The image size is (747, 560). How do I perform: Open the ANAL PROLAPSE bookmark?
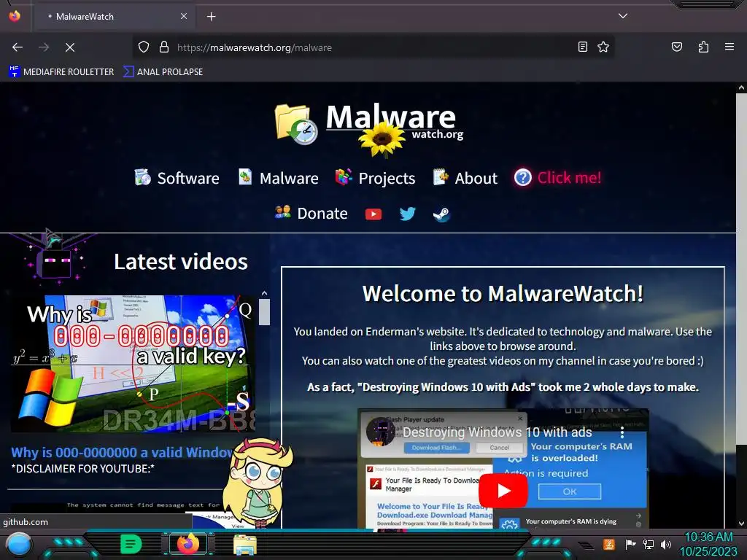(x=163, y=72)
